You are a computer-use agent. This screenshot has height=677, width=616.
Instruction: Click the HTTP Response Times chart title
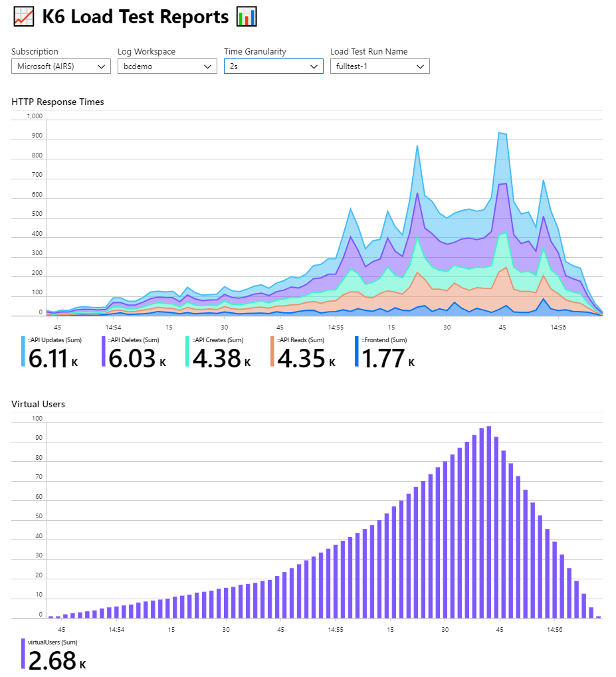(58, 102)
